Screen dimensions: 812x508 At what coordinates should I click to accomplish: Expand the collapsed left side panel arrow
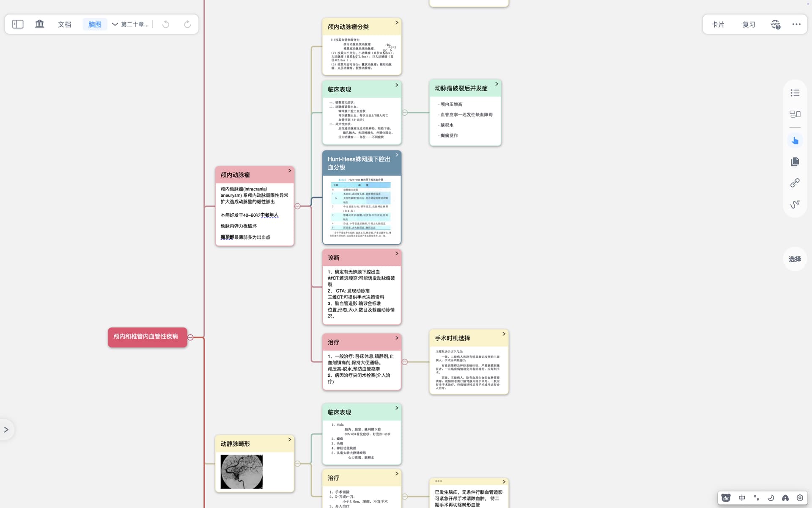pyautogui.click(x=6, y=430)
